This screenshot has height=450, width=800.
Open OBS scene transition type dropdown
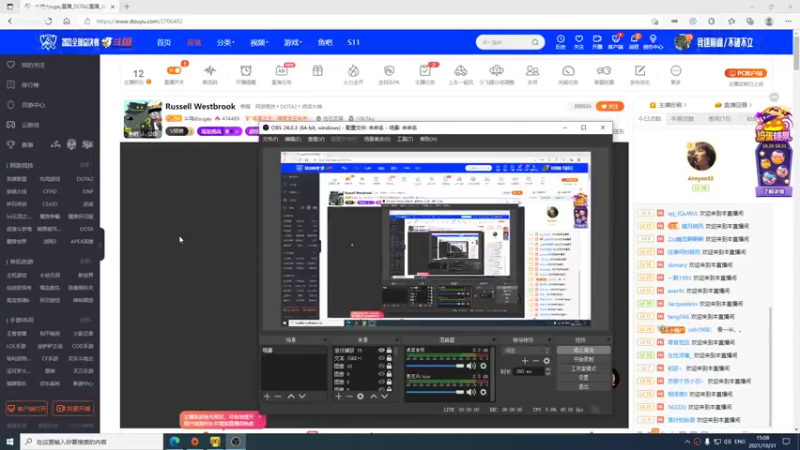(x=527, y=351)
